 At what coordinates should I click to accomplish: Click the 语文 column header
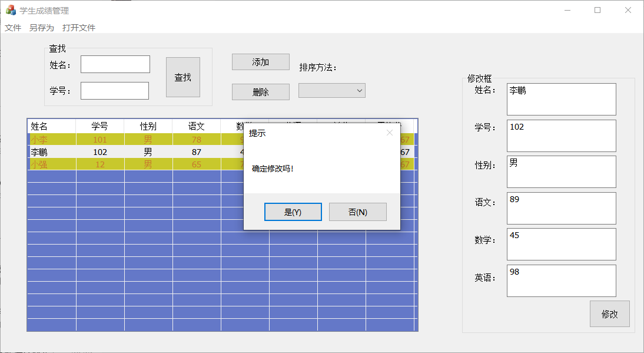(197, 126)
